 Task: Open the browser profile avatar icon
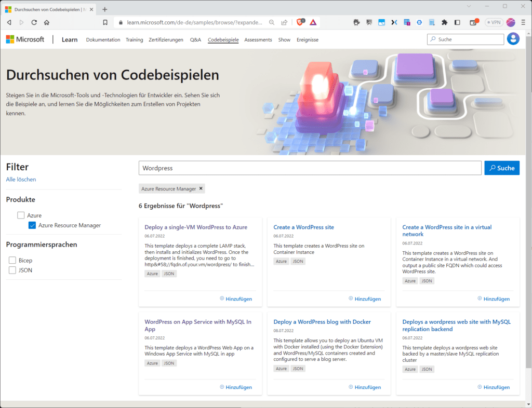(x=511, y=22)
